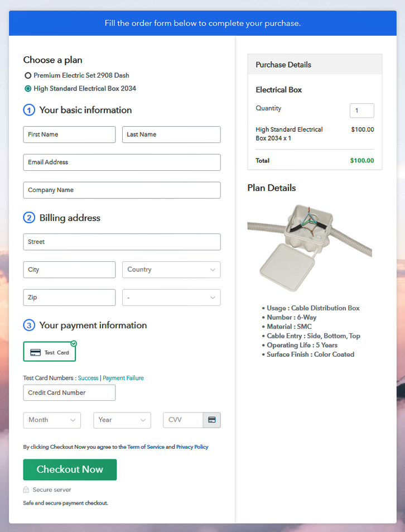Open the Privacy Policy link
Viewport: 405px width, 532px height.
(192, 447)
